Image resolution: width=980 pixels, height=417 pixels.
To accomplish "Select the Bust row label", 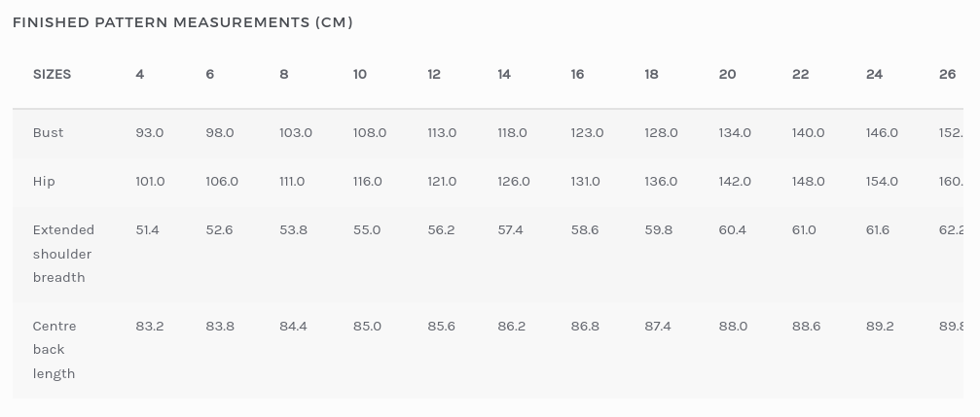I will pyautogui.click(x=48, y=132).
